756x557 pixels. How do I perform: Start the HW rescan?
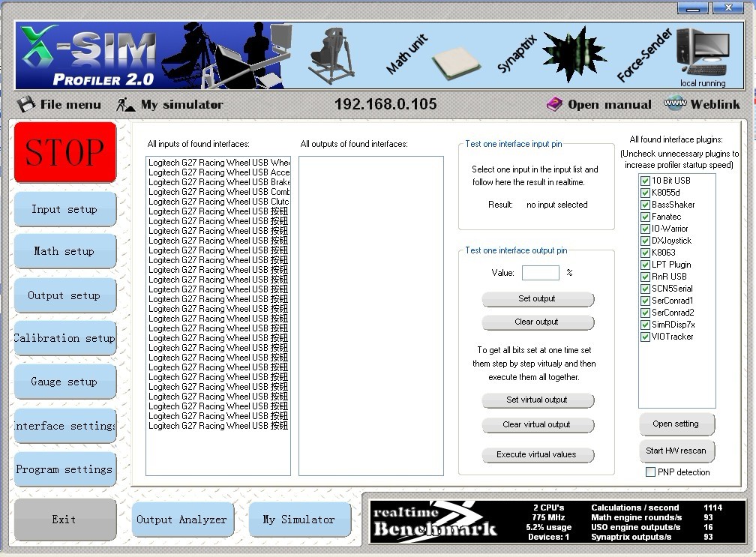(676, 451)
